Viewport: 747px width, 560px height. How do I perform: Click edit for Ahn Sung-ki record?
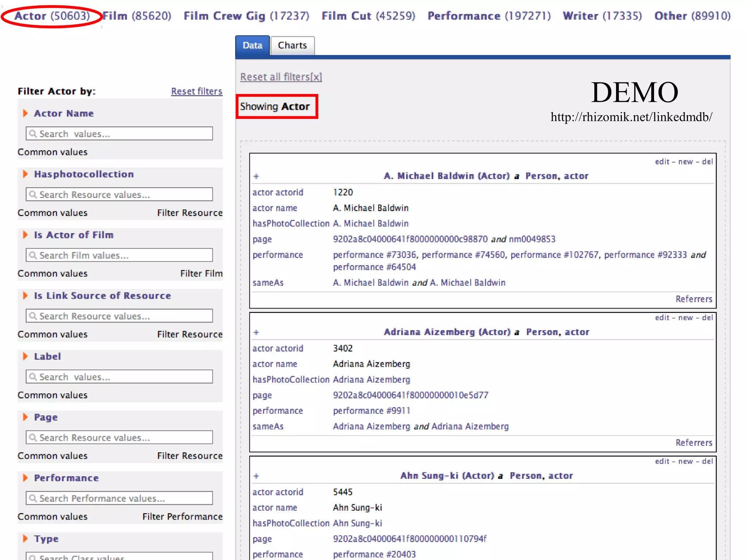(662, 461)
